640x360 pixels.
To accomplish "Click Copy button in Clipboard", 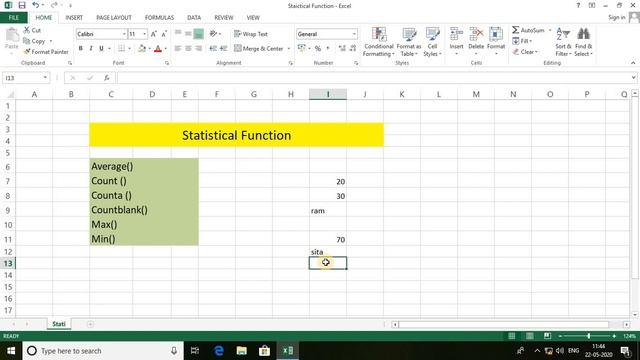I will (x=35, y=41).
